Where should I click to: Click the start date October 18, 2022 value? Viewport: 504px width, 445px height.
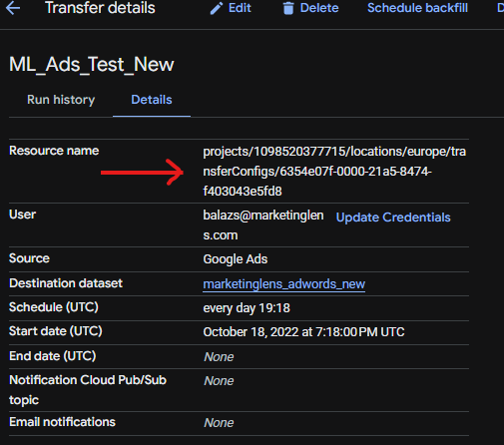point(303,332)
